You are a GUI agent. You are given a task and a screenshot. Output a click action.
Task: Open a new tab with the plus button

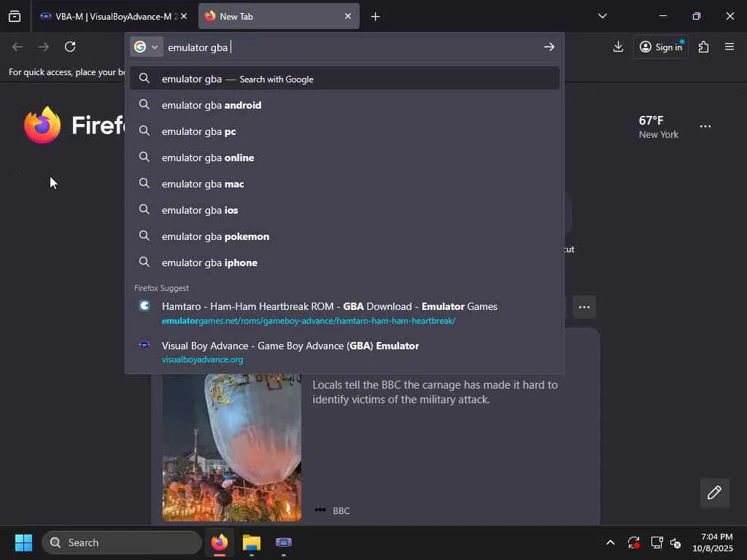click(376, 17)
